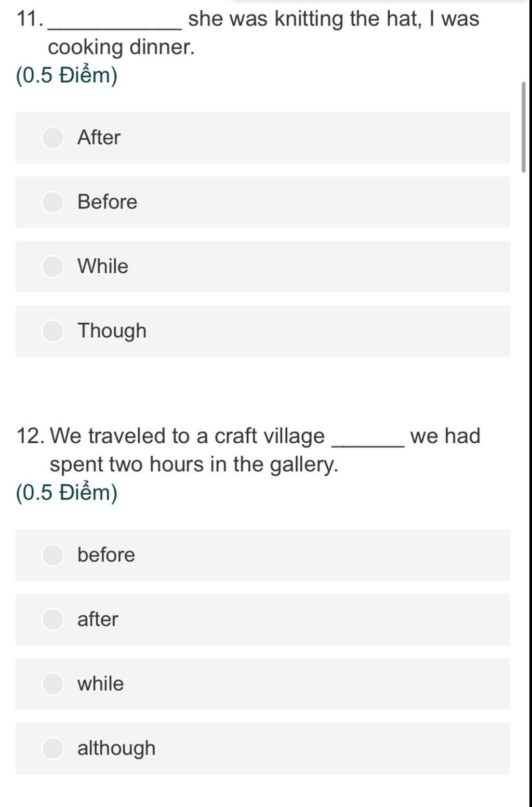532x807 pixels.
Task: Click the 'After' answer row text
Action: pyautogui.click(x=99, y=138)
